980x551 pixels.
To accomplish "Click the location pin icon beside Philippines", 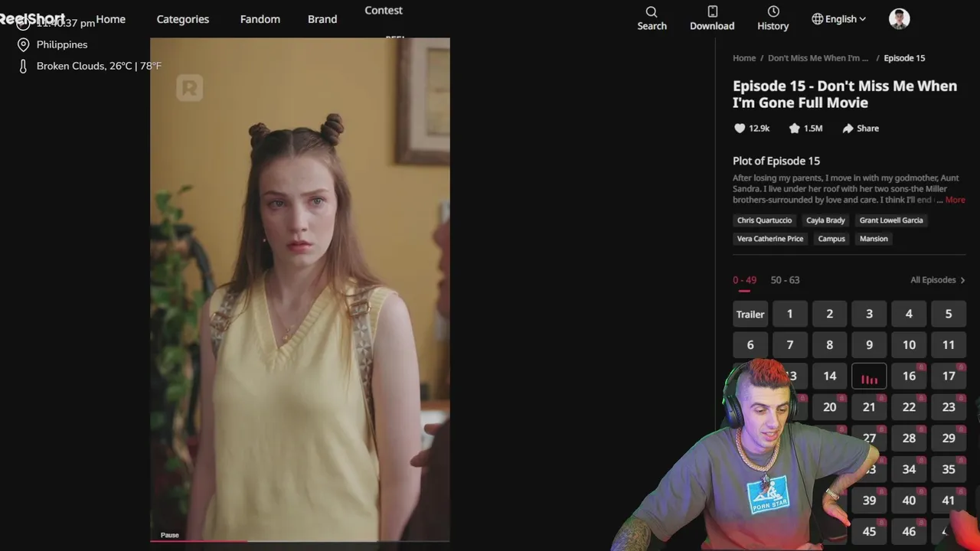I will (x=23, y=44).
